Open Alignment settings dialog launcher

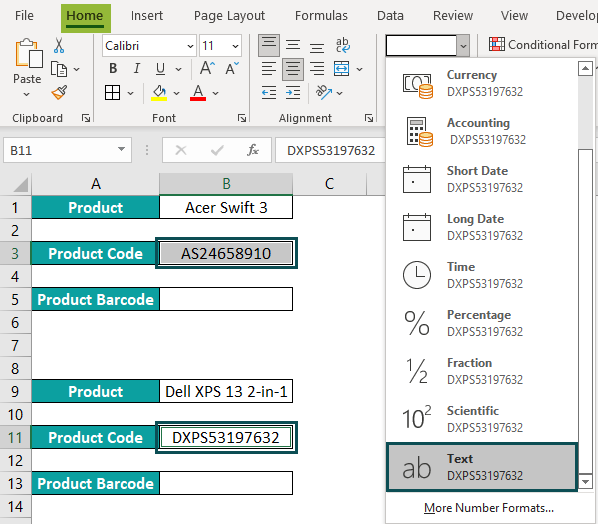369,118
